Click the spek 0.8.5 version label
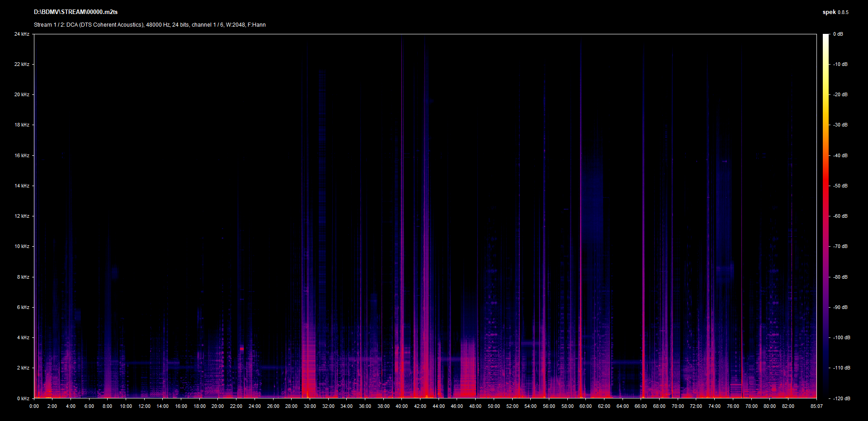The image size is (868, 421). click(x=835, y=12)
